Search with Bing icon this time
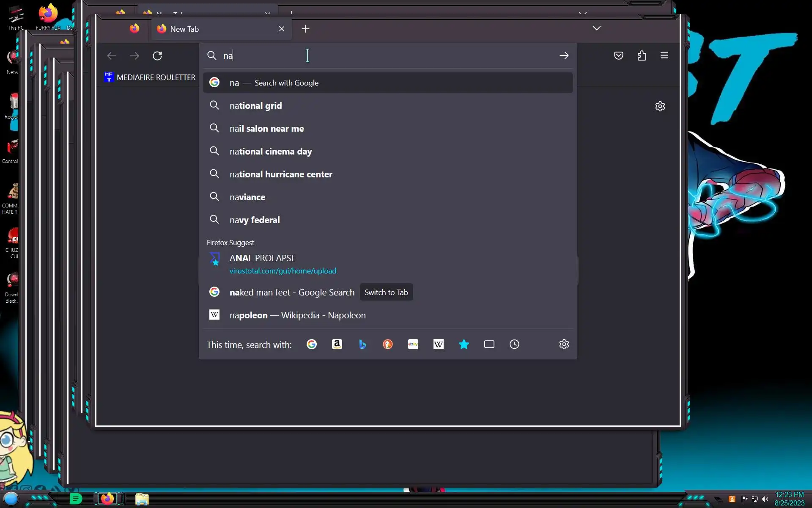Viewport: 812px width, 508px height. pos(362,344)
